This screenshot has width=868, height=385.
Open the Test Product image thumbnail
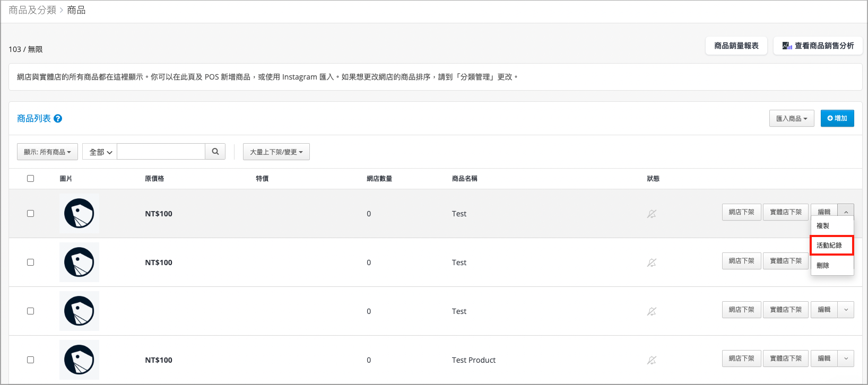(79, 360)
